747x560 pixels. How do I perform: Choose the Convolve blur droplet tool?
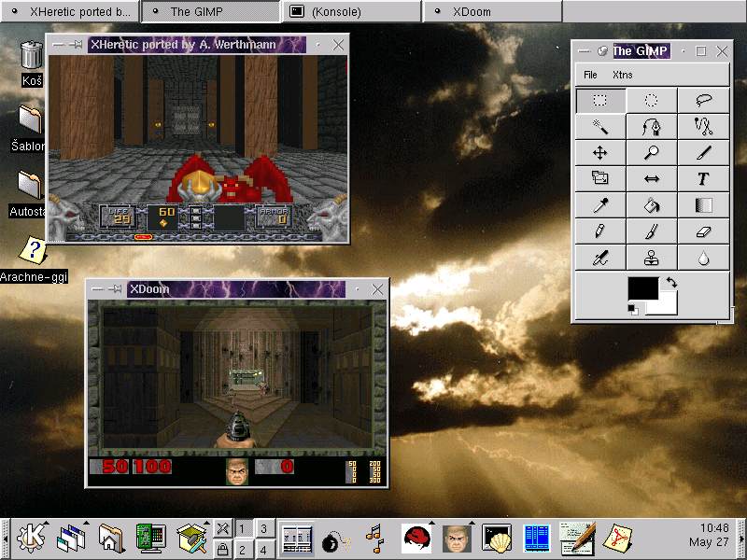(x=704, y=259)
